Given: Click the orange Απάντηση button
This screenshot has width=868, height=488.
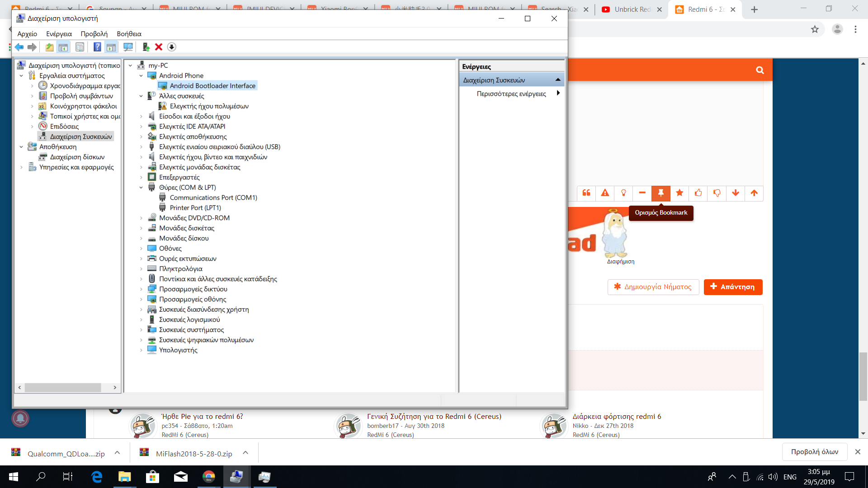Looking at the screenshot, I should click(733, 287).
